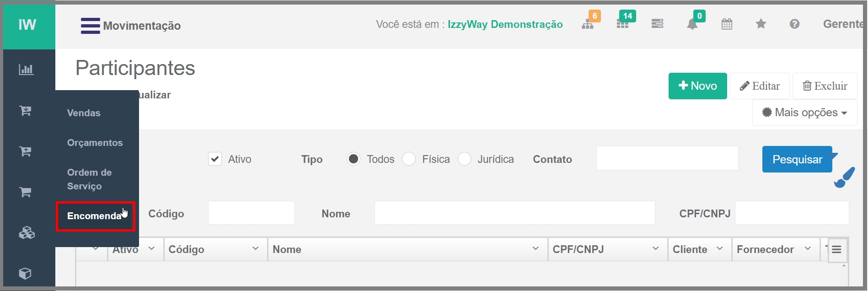
Task: Open the stacked cubes icon in sidebar
Action: tap(27, 233)
